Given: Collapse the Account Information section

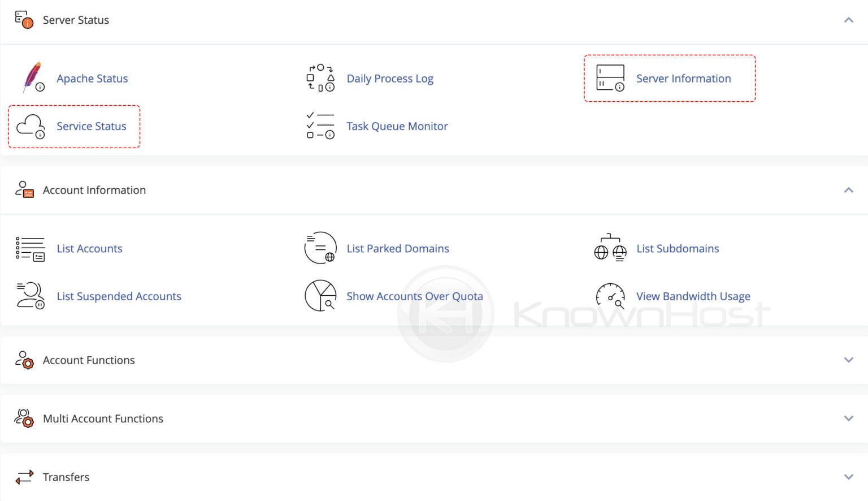Looking at the screenshot, I should 848,190.
